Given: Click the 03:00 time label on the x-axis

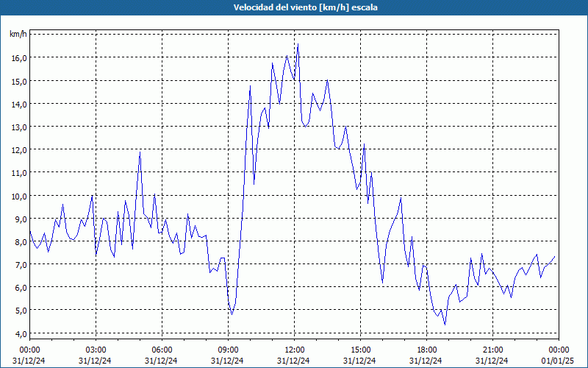Looking at the screenshot, I should tap(96, 350).
